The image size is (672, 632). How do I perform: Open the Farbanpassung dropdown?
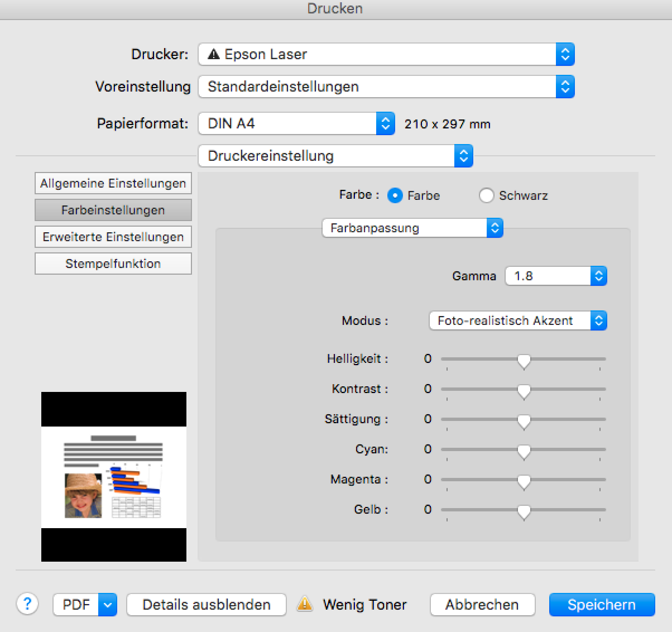[x=412, y=228]
